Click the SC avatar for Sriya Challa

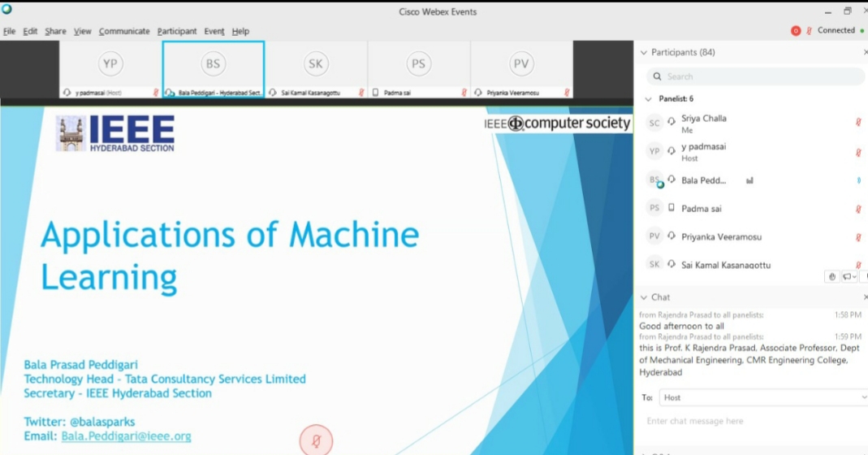[x=654, y=123]
